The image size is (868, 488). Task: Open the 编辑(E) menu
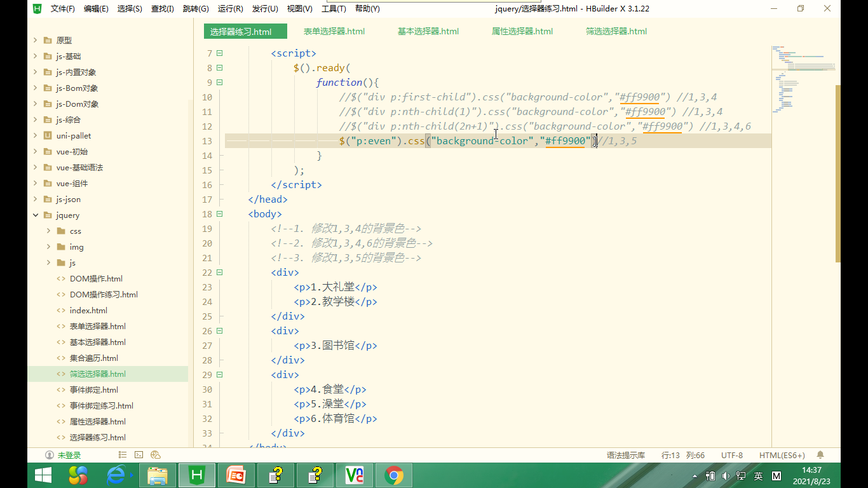click(x=96, y=9)
